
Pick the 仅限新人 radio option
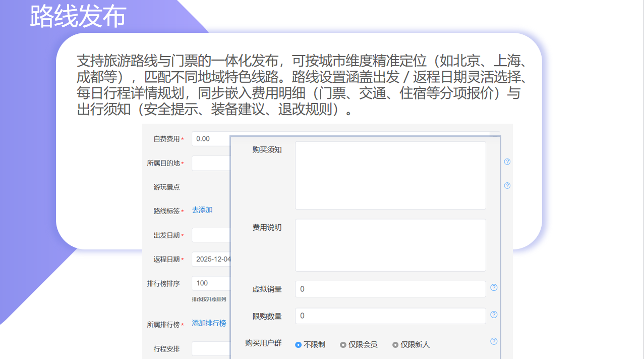[395, 345]
